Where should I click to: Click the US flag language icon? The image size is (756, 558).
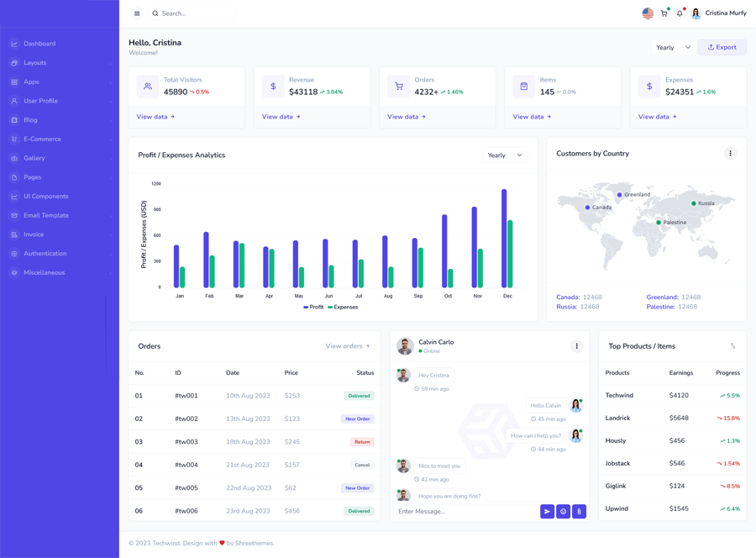[648, 13]
